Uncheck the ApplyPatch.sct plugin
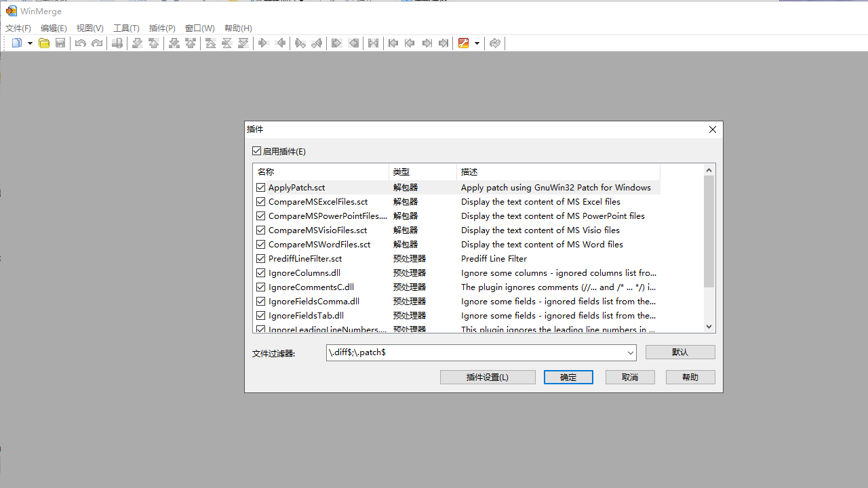868x488 pixels. [261, 188]
